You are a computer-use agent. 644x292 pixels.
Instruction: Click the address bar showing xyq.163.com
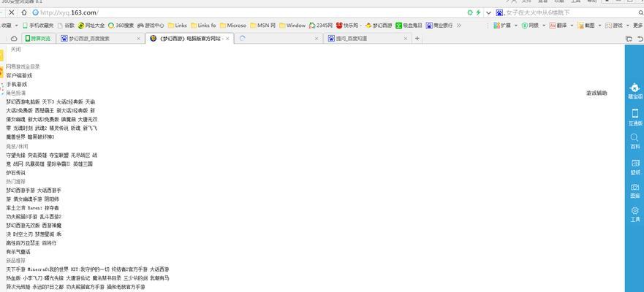(x=246, y=12)
